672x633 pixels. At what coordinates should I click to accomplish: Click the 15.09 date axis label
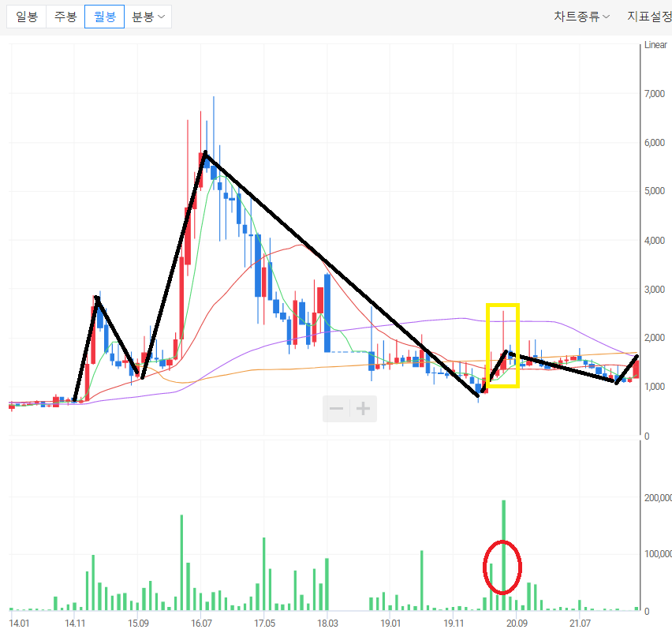pos(139,624)
